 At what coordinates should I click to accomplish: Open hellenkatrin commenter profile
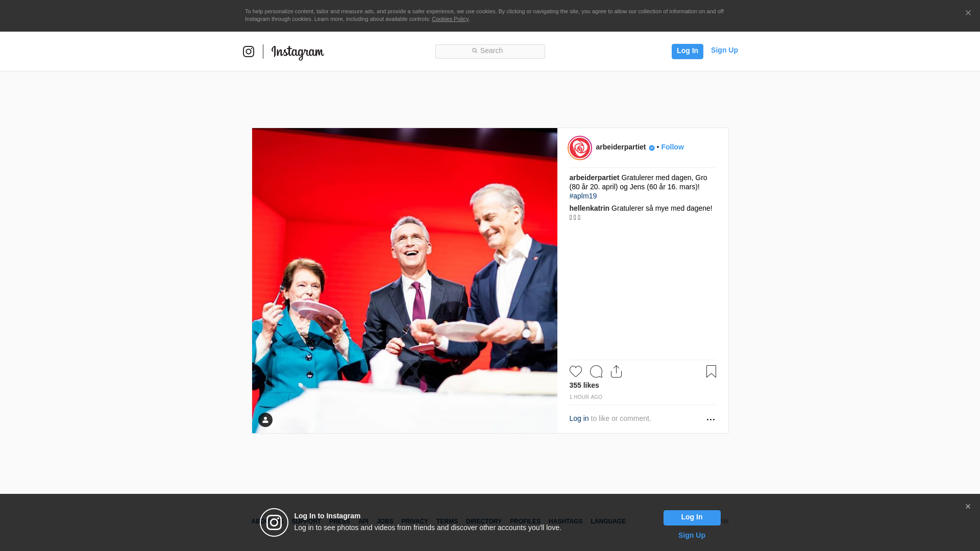click(x=589, y=208)
